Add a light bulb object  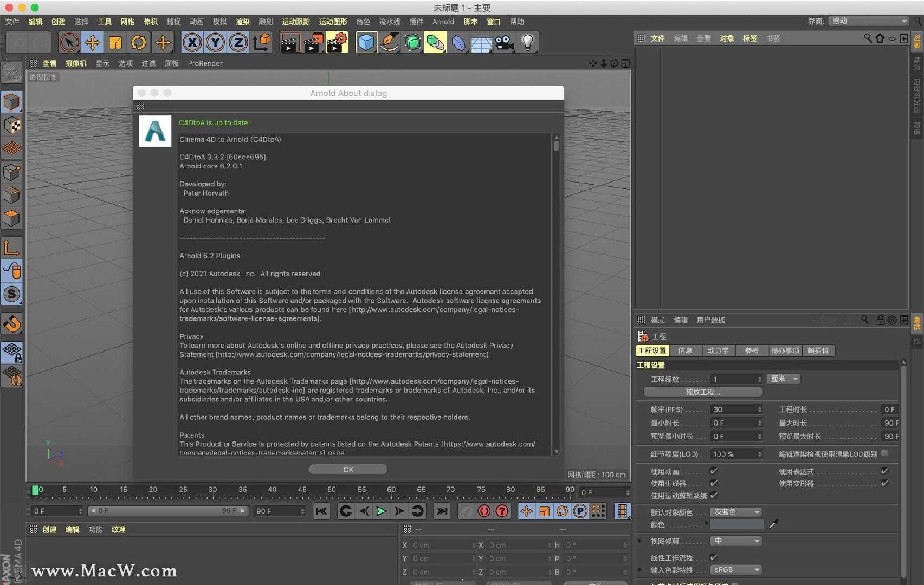tap(528, 42)
